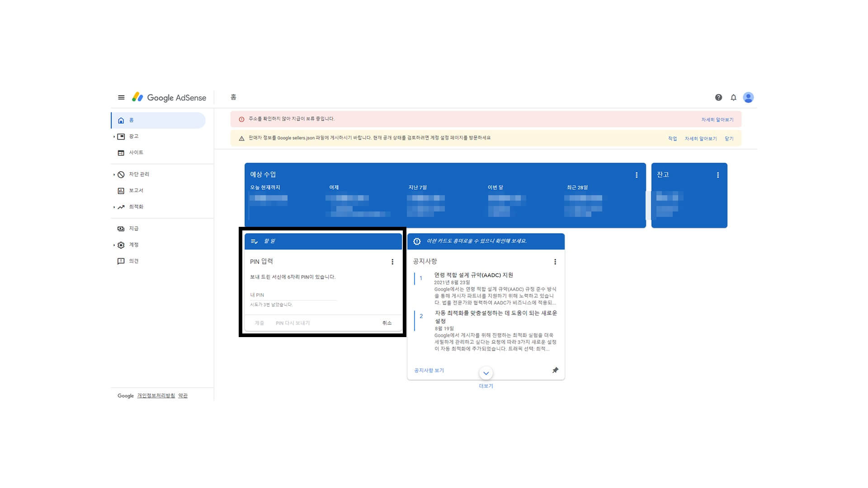Click PIN 다시 보내기 button

pos(292,323)
